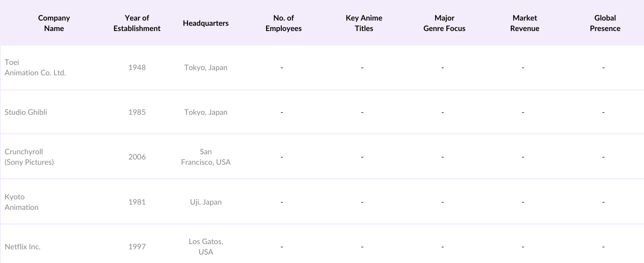Select the Year of Establishment header
Screen dimensions: 644x263
coord(137,23)
